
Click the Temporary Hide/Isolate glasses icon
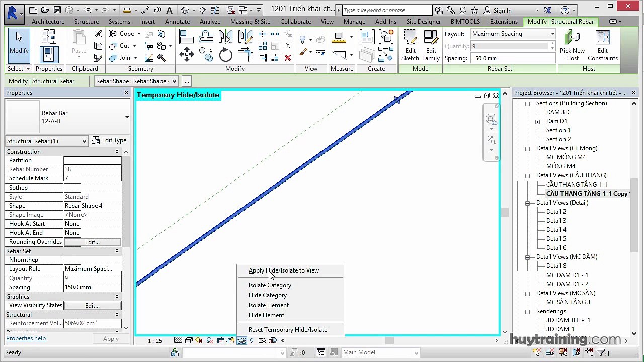(242, 340)
